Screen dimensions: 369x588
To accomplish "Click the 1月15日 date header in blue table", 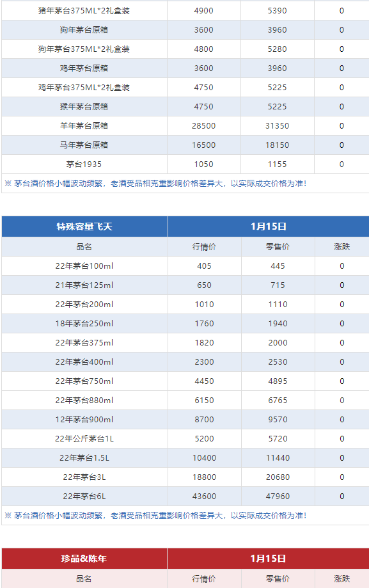I will pyautogui.click(x=269, y=226).
